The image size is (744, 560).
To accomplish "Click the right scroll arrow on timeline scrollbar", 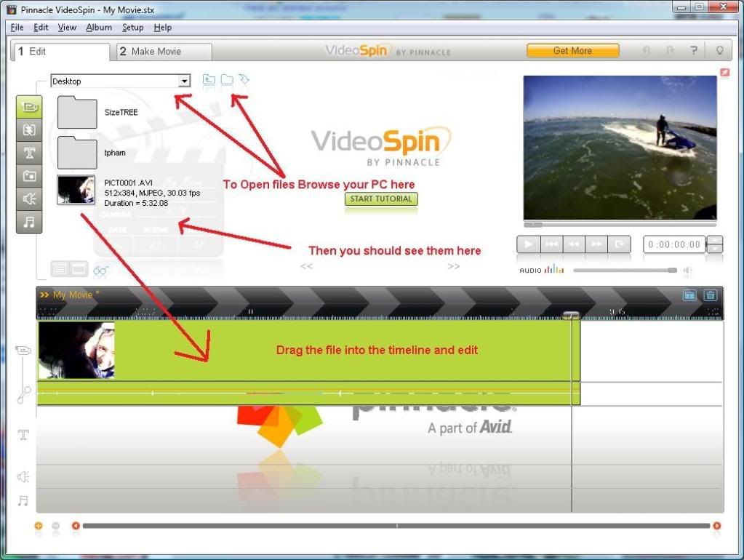I will tap(716, 525).
